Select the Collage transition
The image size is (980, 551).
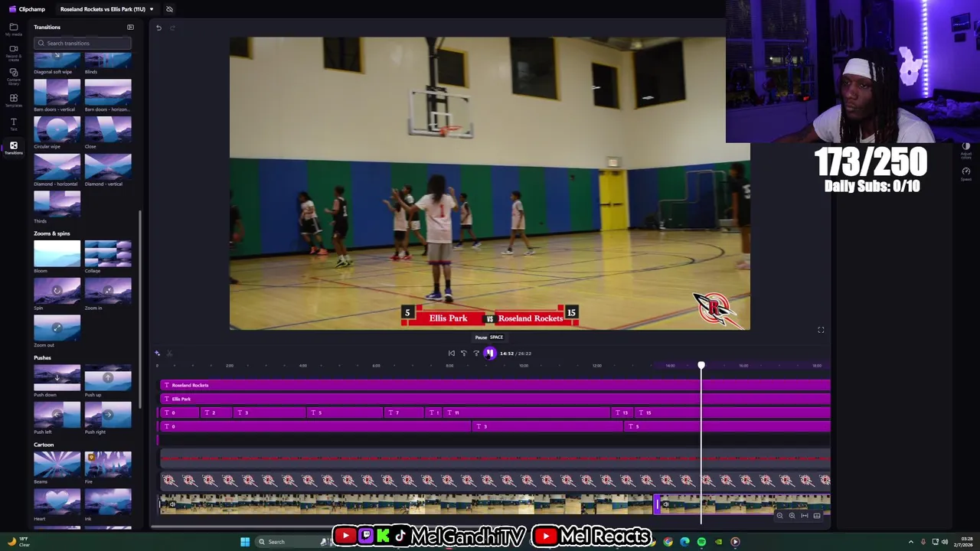coord(108,253)
